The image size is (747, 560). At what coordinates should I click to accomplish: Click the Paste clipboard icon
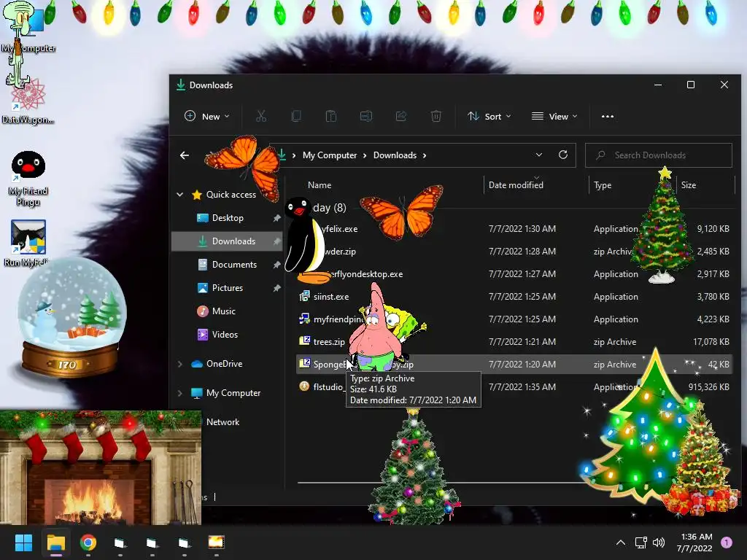coord(331,116)
